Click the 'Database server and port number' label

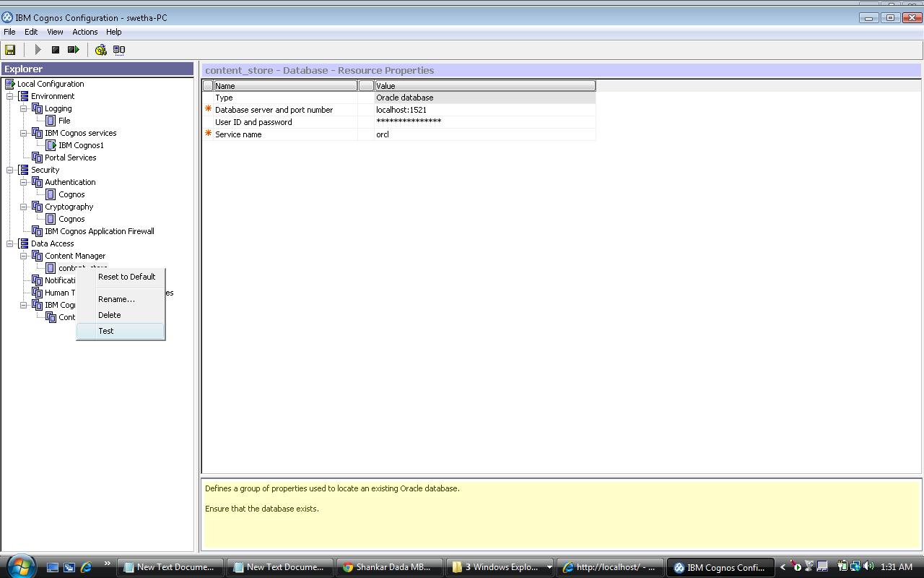pyautogui.click(x=274, y=110)
